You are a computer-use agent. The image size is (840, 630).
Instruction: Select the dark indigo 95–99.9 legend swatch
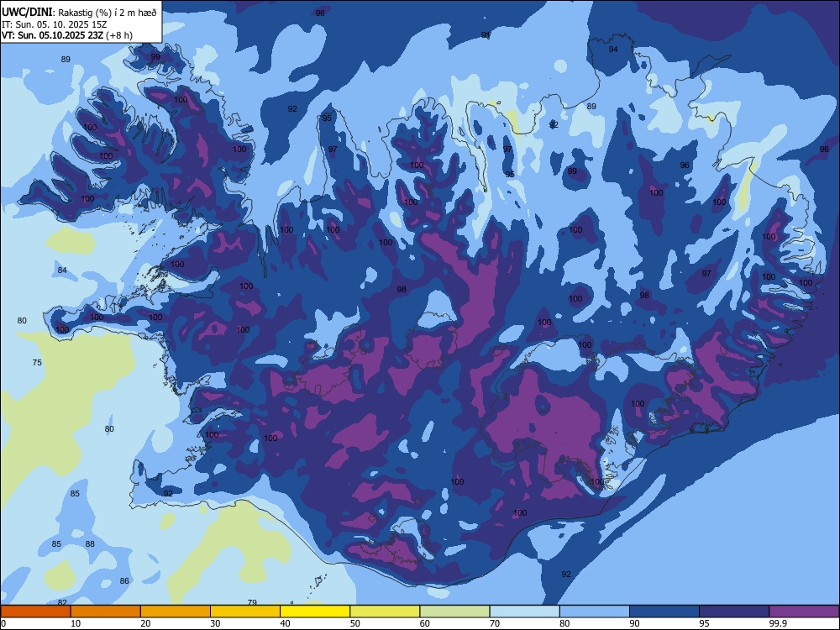click(734, 612)
